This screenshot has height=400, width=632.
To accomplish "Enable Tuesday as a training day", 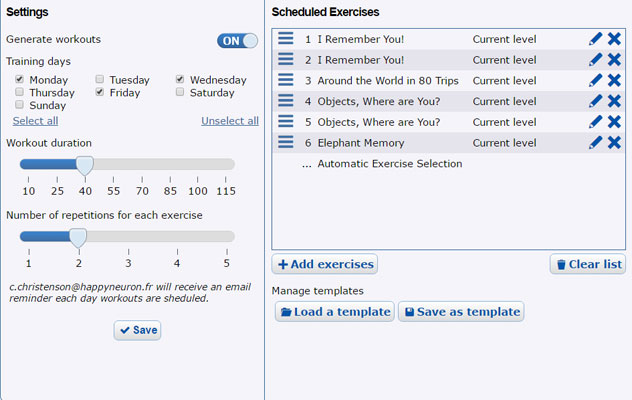I will pos(100,79).
